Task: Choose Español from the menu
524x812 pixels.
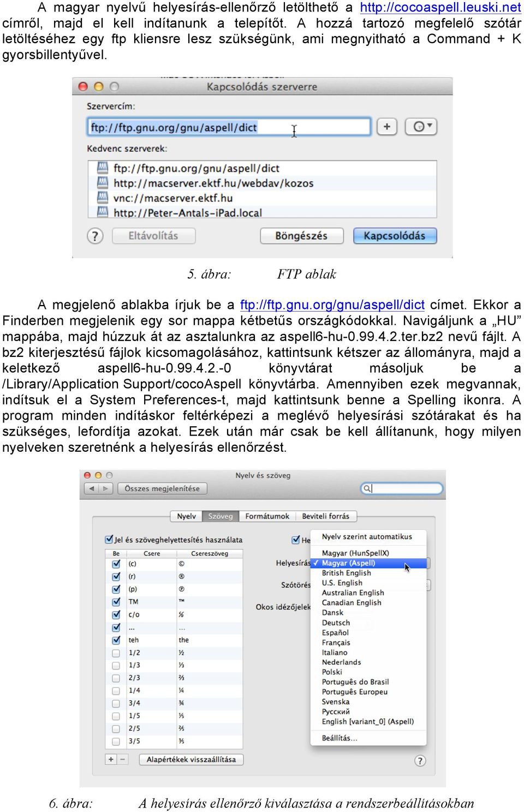Action: pos(368,632)
